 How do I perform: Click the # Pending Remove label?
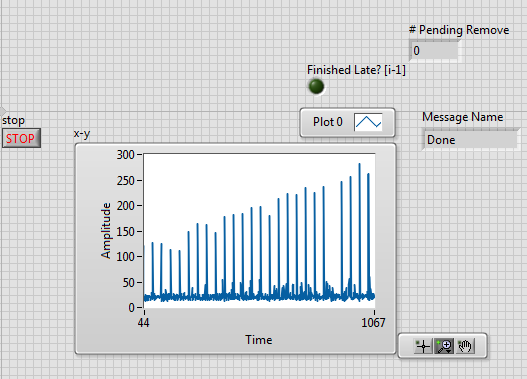[x=459, y=30]
